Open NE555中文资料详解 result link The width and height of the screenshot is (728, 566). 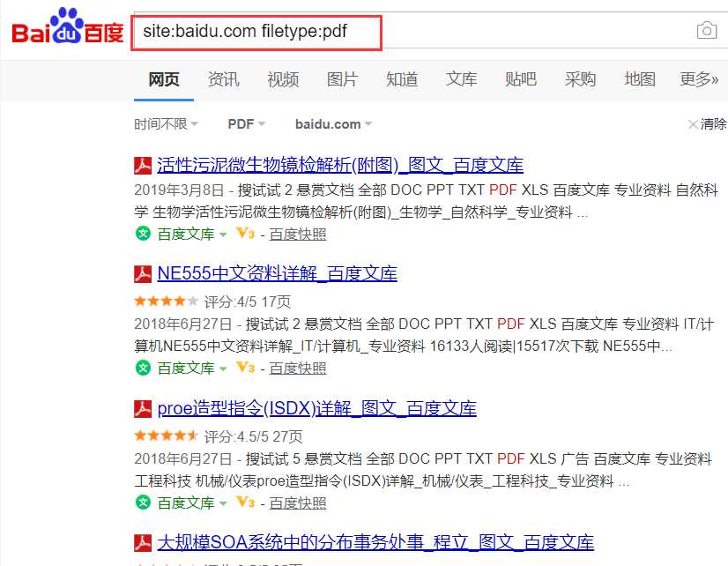(x=277, y=273)
